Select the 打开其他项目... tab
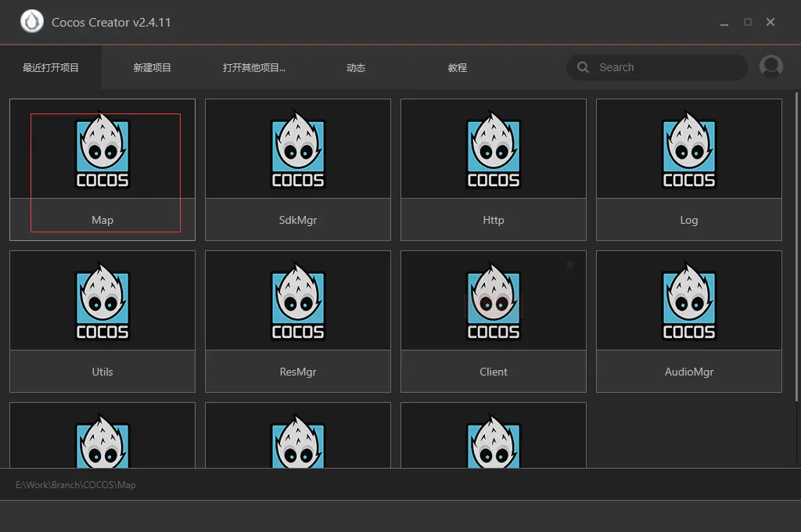801x532 pixels. click(x=254, y=67)
